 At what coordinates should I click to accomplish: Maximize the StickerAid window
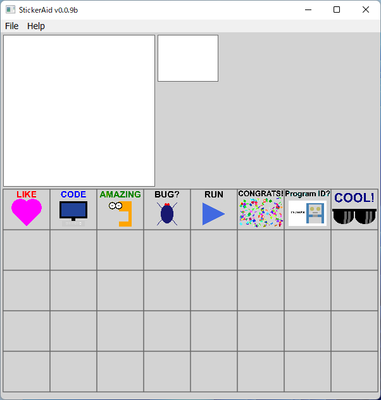337,10
